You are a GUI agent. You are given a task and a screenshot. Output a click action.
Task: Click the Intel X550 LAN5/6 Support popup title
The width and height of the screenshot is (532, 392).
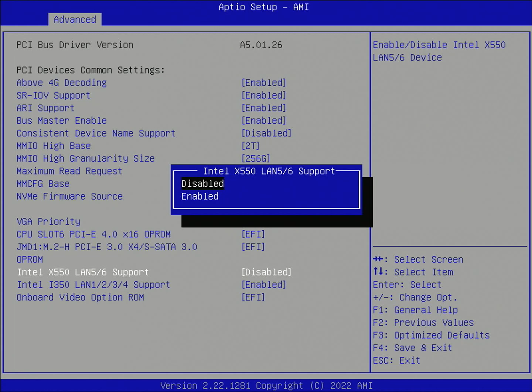coord(269,171)
